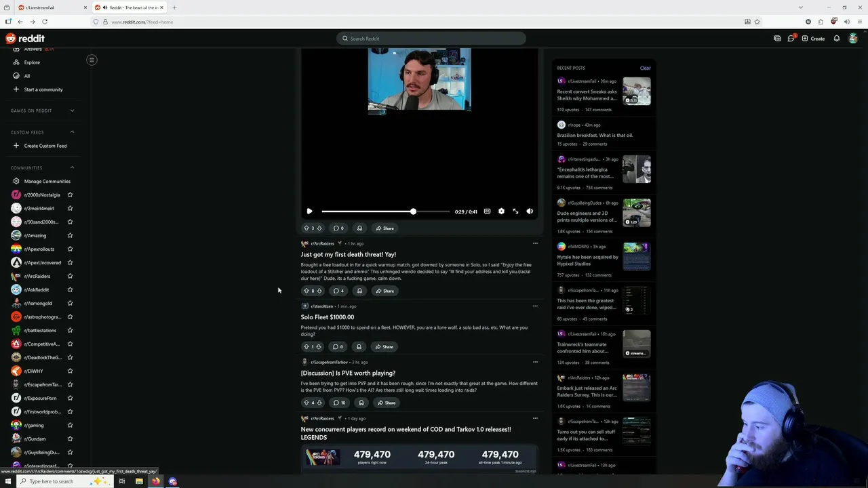Toggle favorite star for r/Amazing
The image size is (868, 488).
click(70, 235)
